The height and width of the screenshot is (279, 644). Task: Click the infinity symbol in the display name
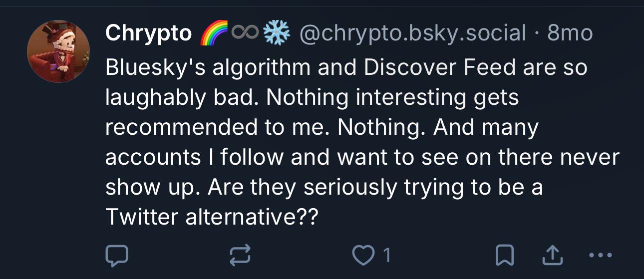pyautogui.click(x=243, y=33)
